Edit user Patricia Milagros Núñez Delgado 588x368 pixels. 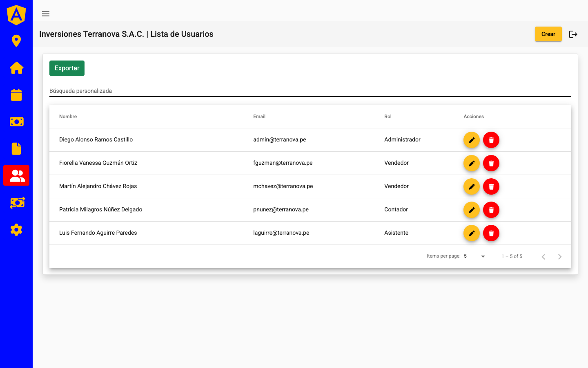point(472,210)
